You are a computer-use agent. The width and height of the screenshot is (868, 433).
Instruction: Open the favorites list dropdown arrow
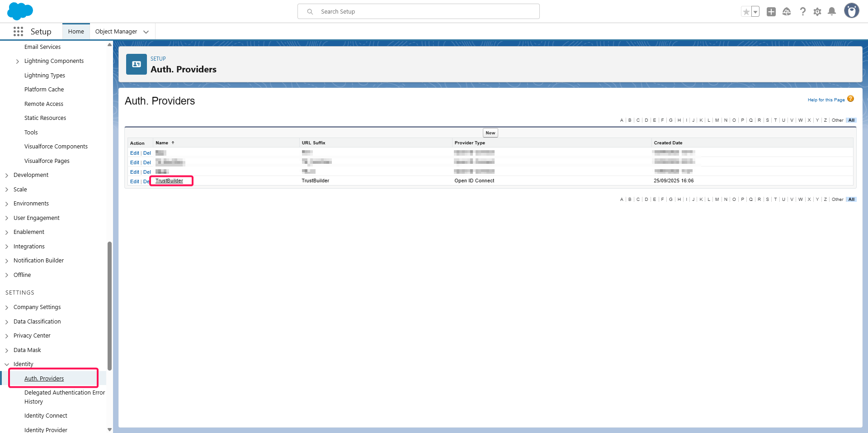coord(755,12)
